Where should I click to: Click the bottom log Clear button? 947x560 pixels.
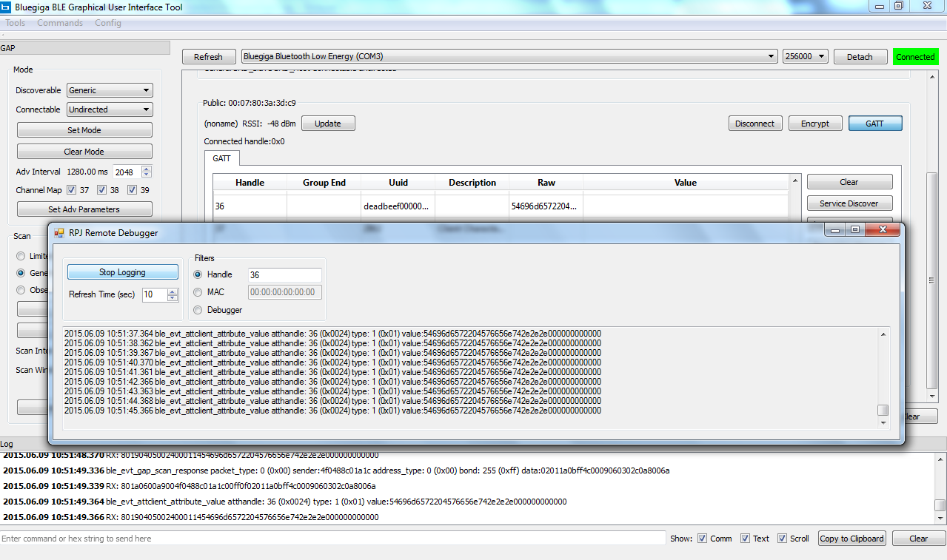point(919,539)
